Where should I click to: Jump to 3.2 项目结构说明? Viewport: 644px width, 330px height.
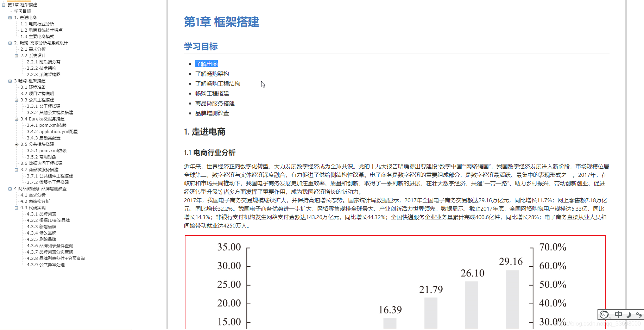(x=37, y=94)
